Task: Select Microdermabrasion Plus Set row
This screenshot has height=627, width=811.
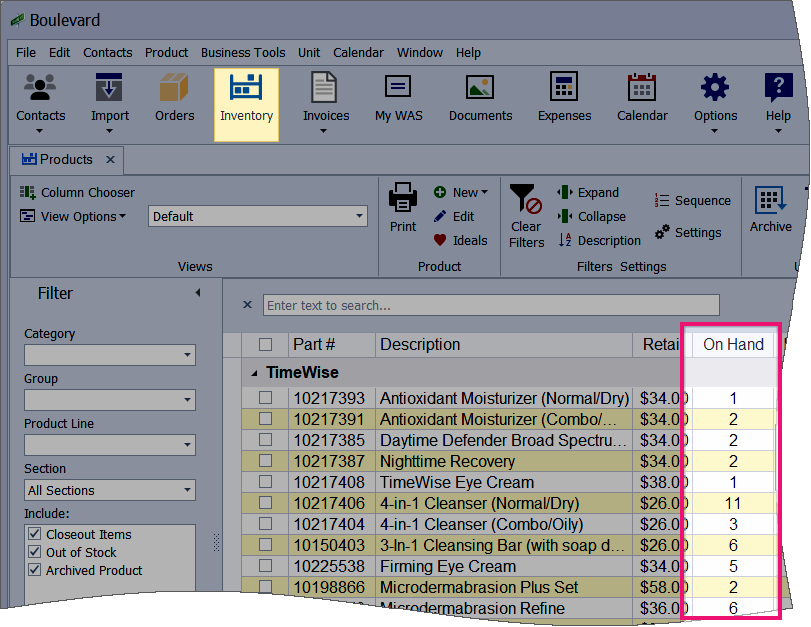Action: 509,587
